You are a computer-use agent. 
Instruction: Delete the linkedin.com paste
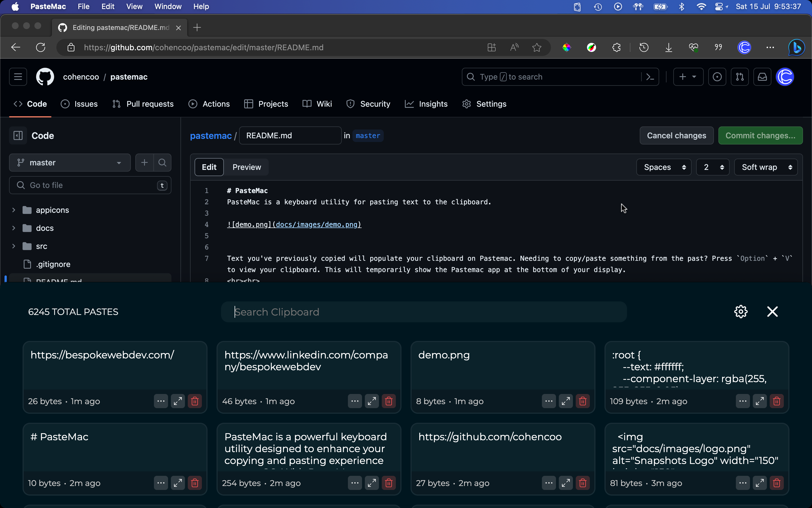click(389, 401)
